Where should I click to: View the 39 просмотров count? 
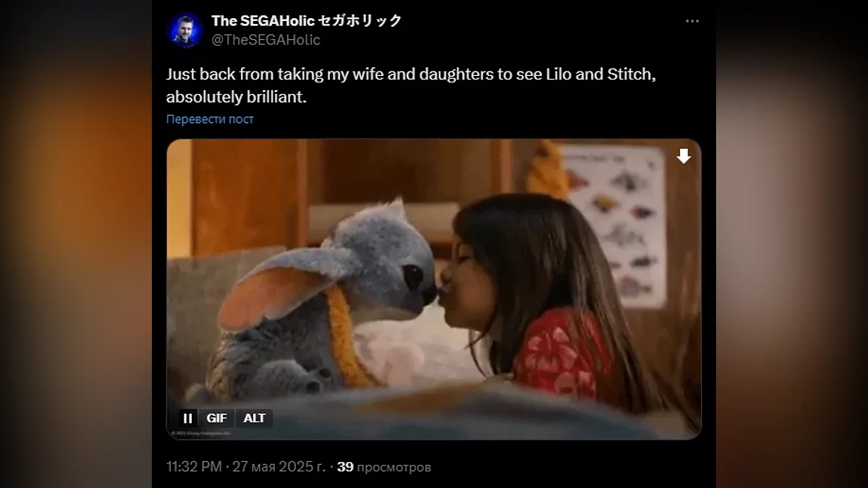(384, 467)
